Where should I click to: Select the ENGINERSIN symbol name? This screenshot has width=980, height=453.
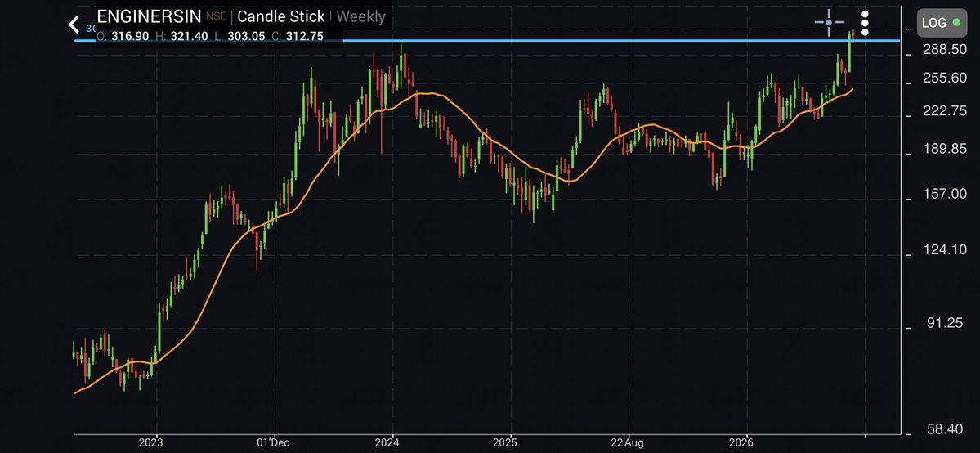(150, 16)
